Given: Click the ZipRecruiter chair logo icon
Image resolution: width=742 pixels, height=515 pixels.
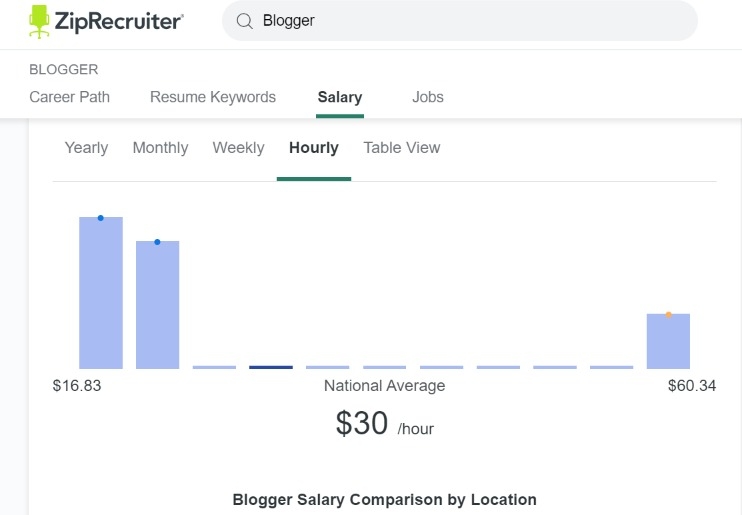Looking at the screenshot, I should [x=39, y=21].
